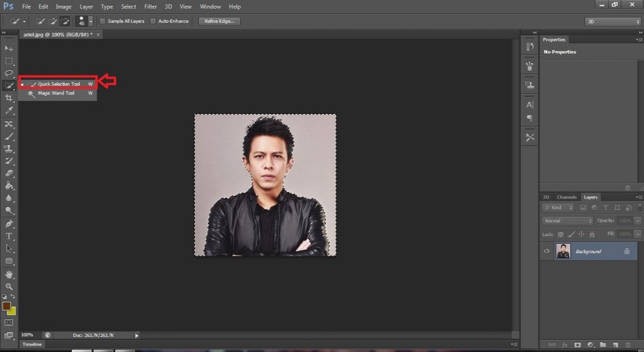Delete layer using the trash icon
The image size is (644, 352).
coord(628,344)
